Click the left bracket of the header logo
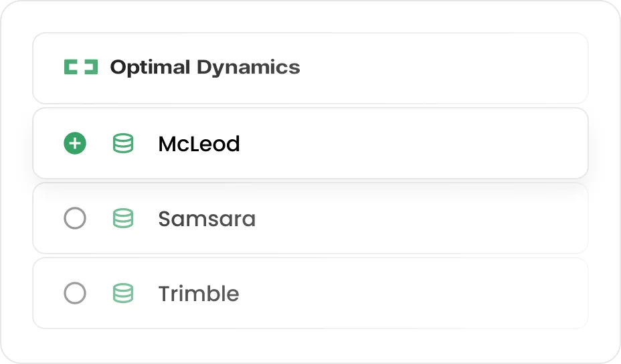The height and width of the screenshot is (364, 621). [71, 67]
